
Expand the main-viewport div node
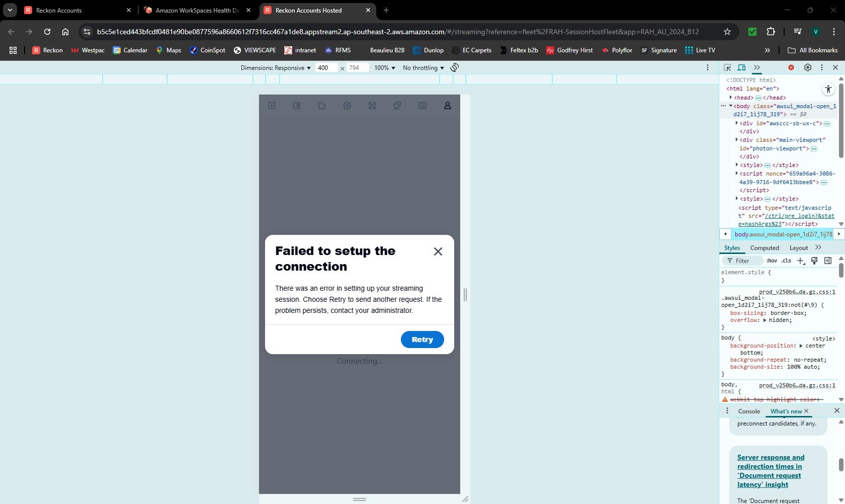[x=737, y=140]
